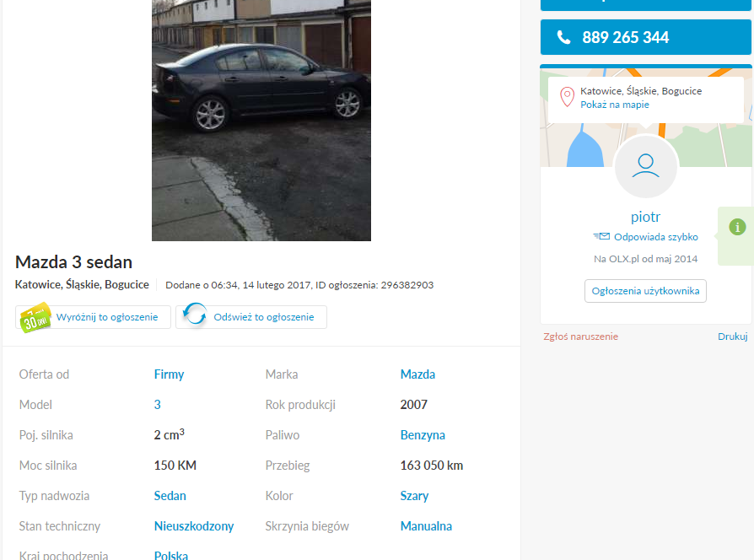
Task: Click the Sedan body type link
Action: pos(170,496)
